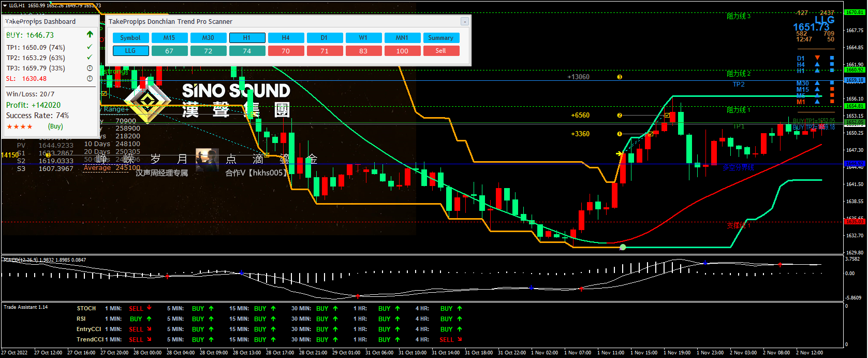Click the circled number 2 profit marker
The image size is (868, 358).
tap(620, 115)
